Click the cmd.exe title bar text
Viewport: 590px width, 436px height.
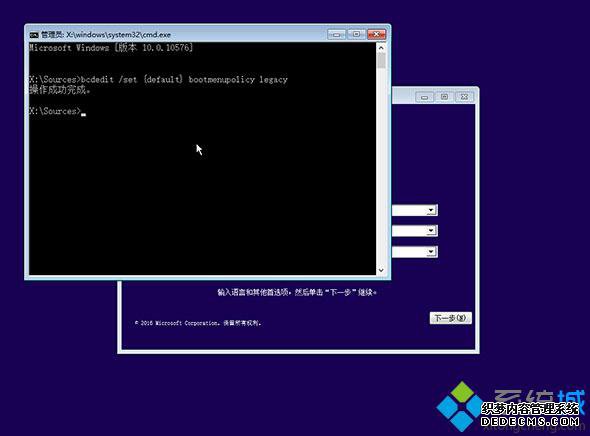click(x=106, y=35)
